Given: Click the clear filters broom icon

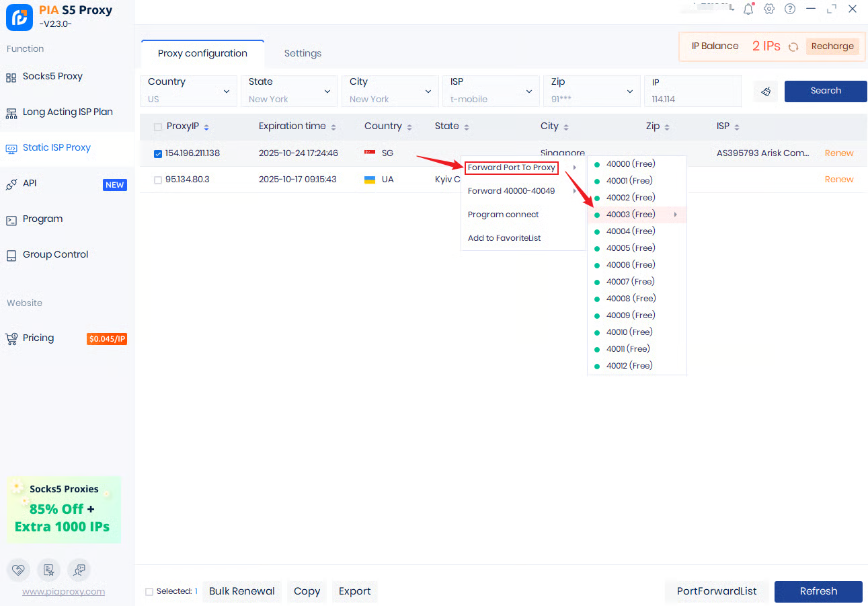Looking at the screenshot, I should (766, 91).
